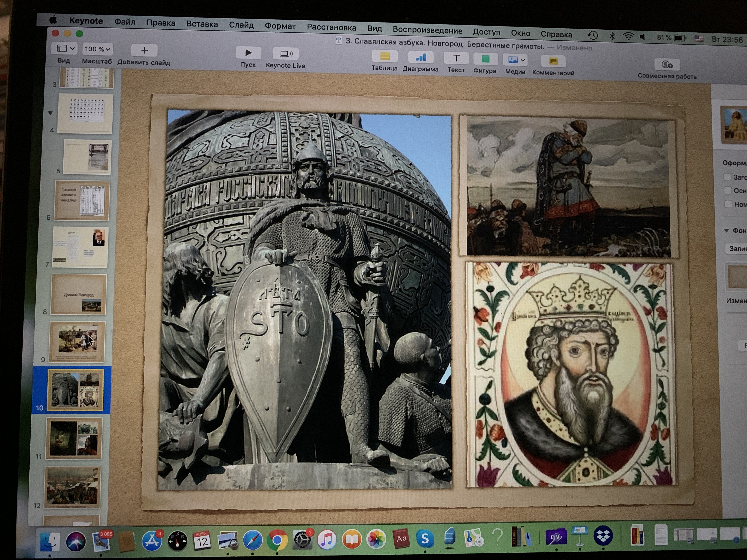Open the Залив… fill type dropdown
747x560 pixels.
pos(736,249)
